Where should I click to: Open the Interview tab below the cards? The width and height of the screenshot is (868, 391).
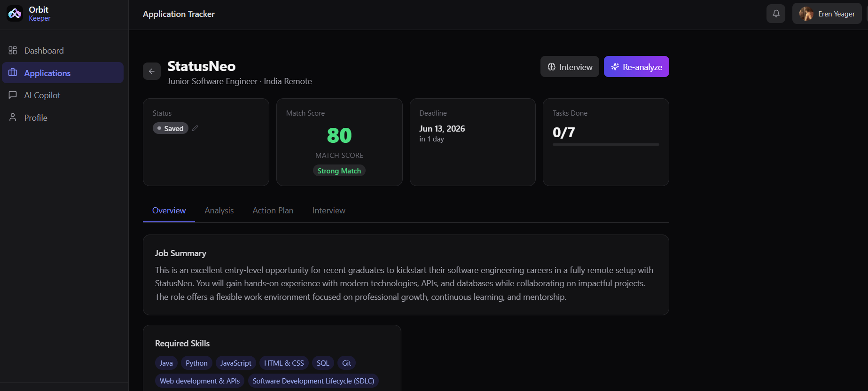[x=329, y=211]
